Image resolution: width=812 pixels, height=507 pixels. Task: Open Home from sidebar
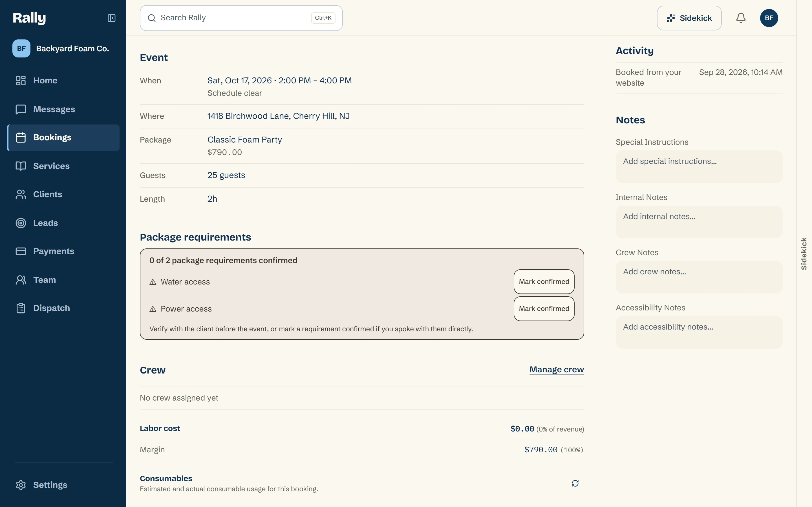[63, 81]
